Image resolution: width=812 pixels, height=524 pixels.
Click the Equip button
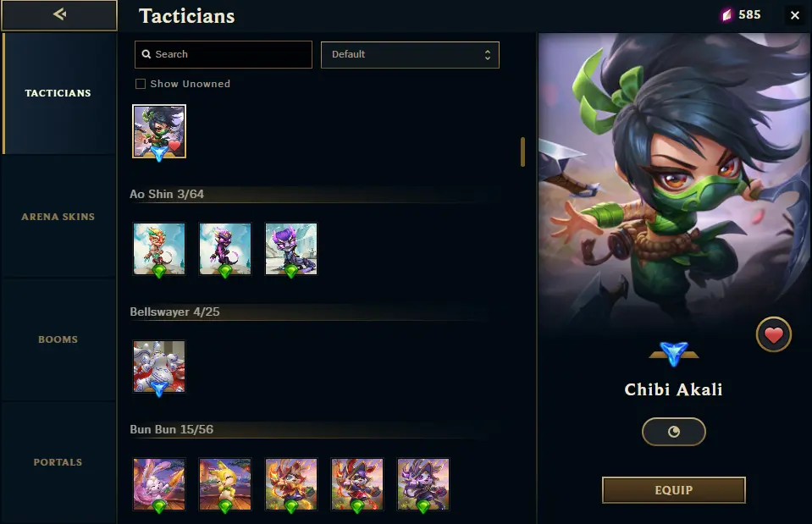point(674,490)
